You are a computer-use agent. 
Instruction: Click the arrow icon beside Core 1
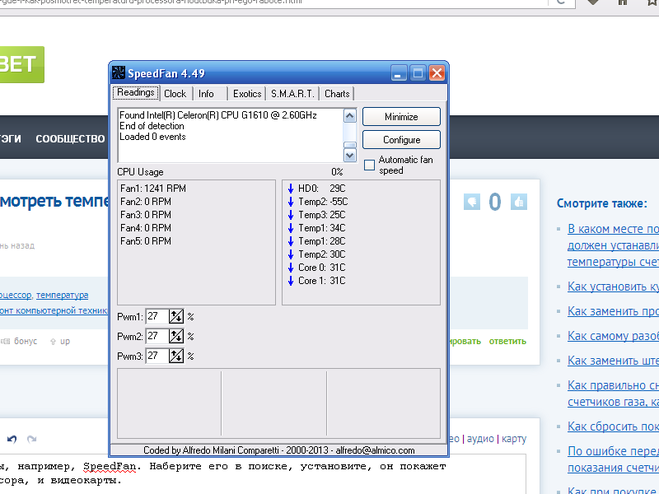tap(291, 281)
